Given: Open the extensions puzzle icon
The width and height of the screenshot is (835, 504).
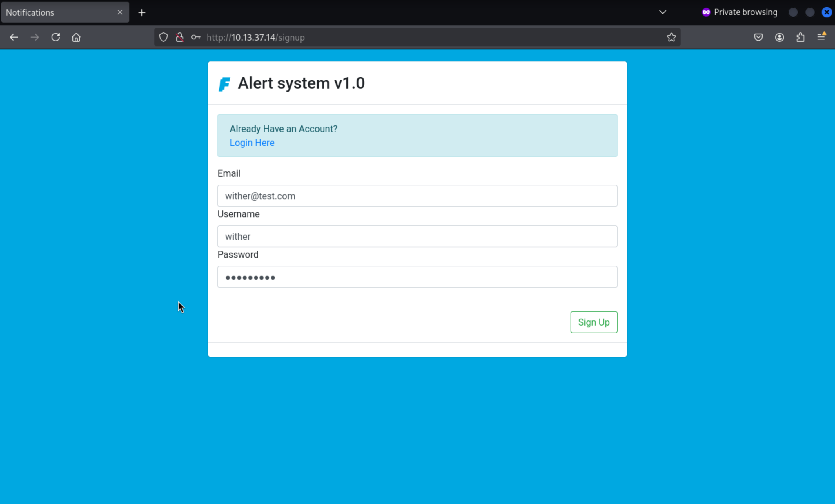Looking at the screenshot, I should [800, 37].
